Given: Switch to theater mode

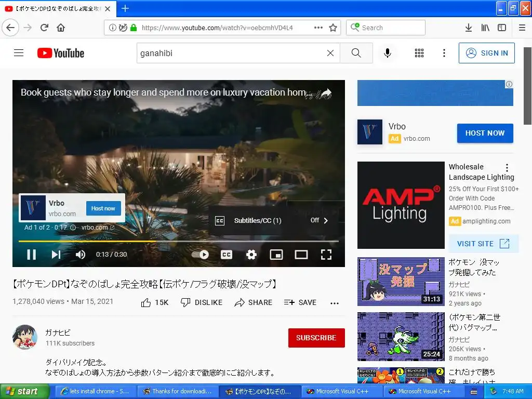Looking at the screenshot, I should 301,255.
